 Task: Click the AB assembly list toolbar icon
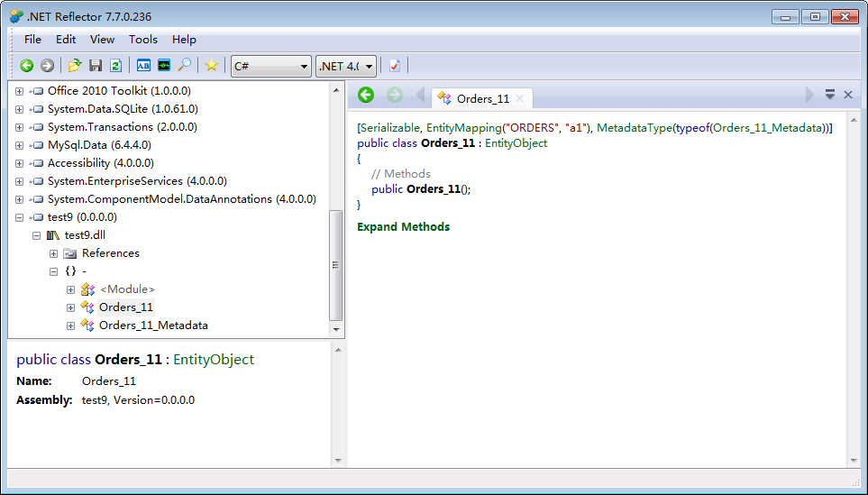[143, 66]
